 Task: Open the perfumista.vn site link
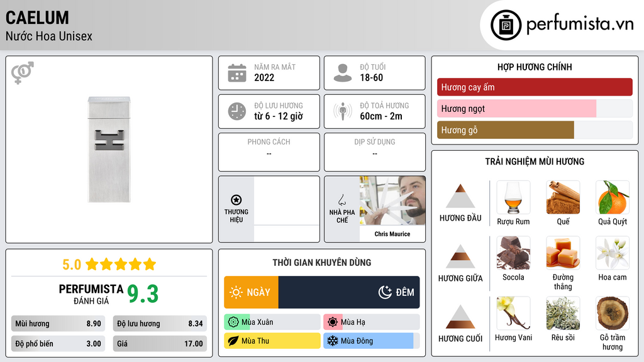(x=580, y=25)
